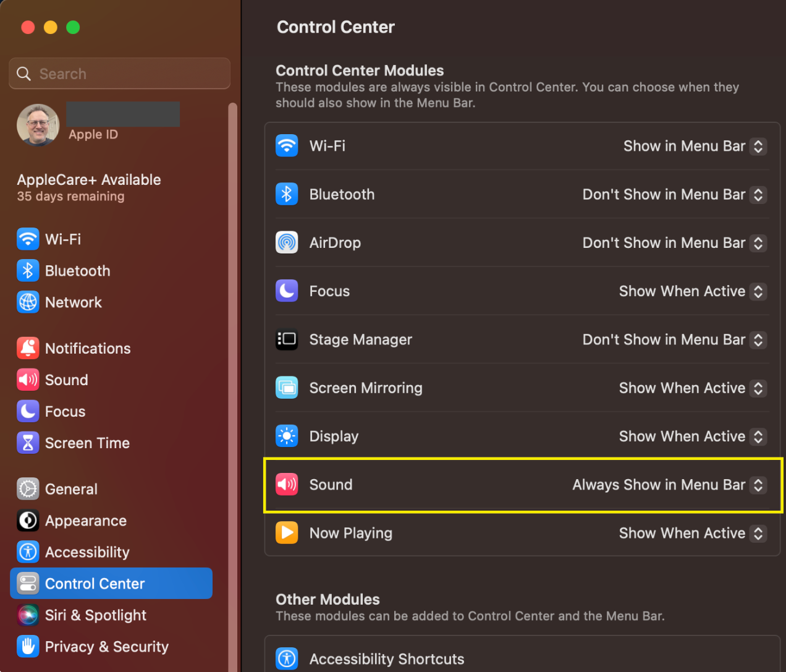
Task: Click the Now Playing row label
Action: pyautogui.click(x=350, y=533)
